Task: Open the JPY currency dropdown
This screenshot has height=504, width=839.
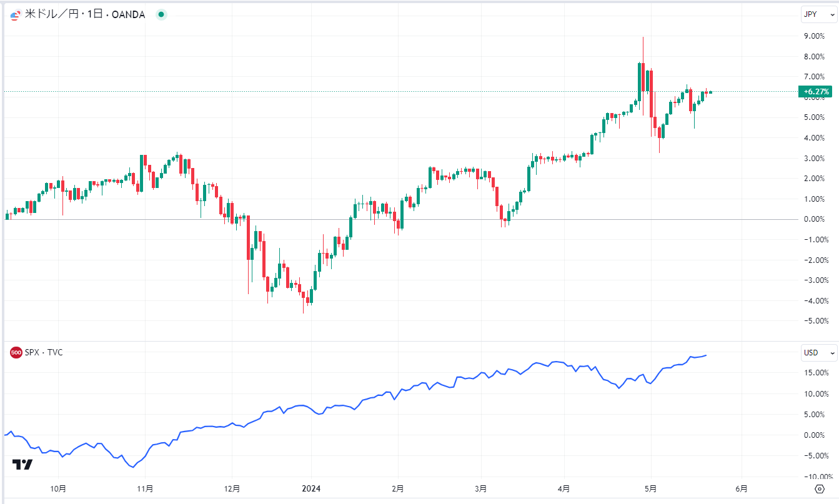Action: (819, 14)
